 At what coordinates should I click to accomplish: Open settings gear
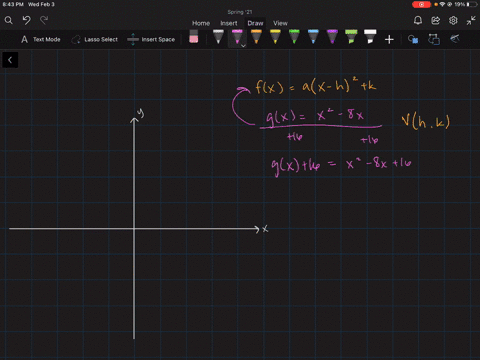453,21
